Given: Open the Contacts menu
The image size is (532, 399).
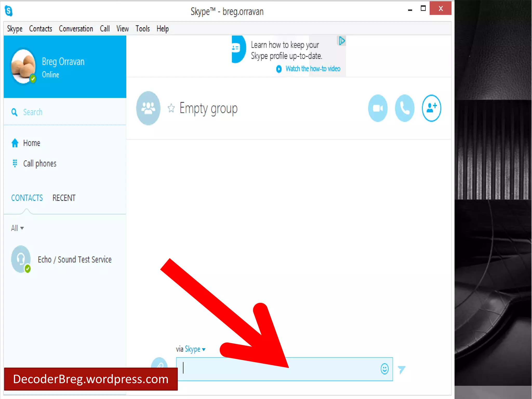Looking at the screenshot, I should pyautogui.click(x=41, y=29).
